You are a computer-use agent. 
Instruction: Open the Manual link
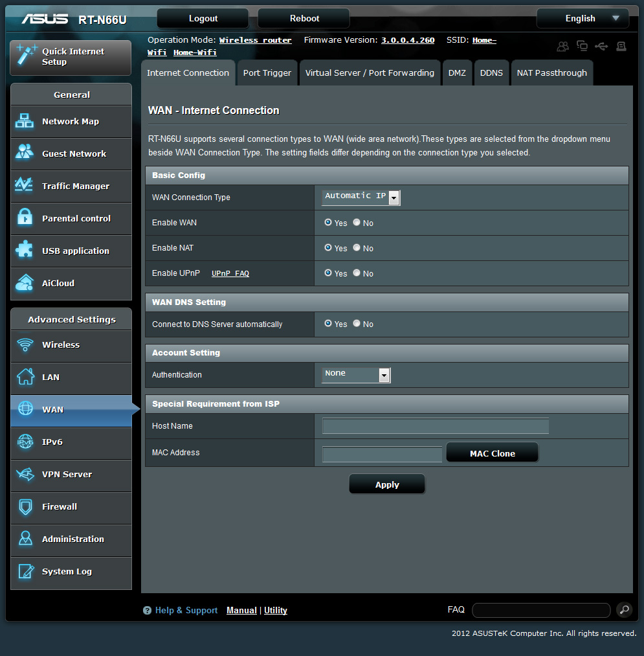pyautogui.click(x=241, y=611)
